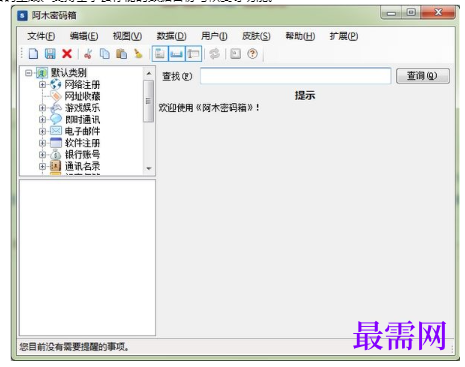465x367 pixels.
Task: Select 电子邮件 in the tree
Action: point(82,131)
